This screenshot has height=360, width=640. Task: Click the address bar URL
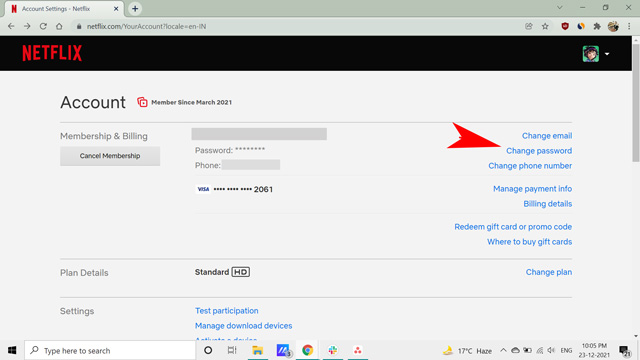(146, 26)
